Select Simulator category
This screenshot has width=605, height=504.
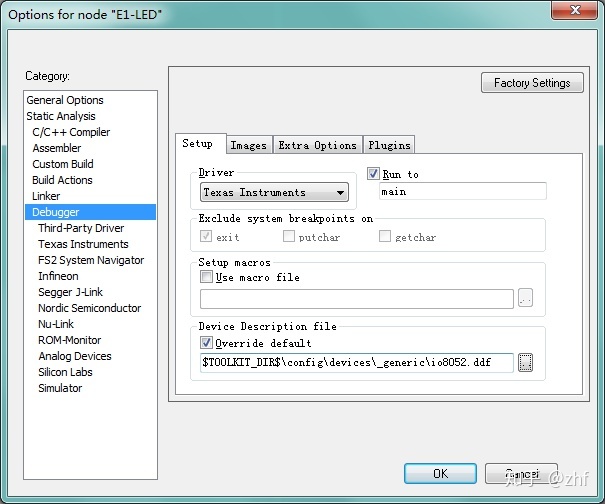pyautogui.click(x=60, y=388)
